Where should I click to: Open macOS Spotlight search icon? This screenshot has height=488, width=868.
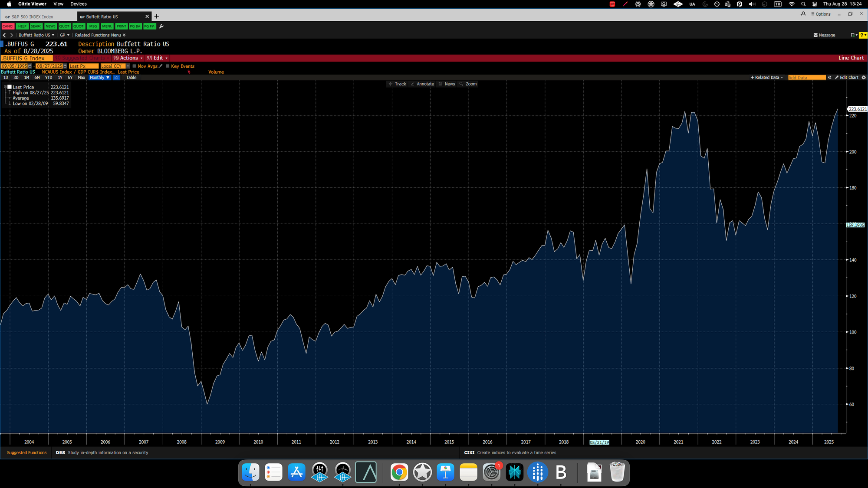[803, 4]
